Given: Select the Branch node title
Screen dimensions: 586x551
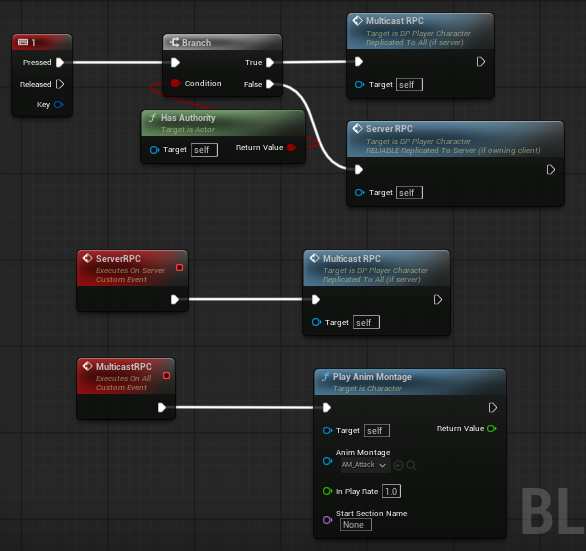Looking at the screenshot, I should coord(197,43).
